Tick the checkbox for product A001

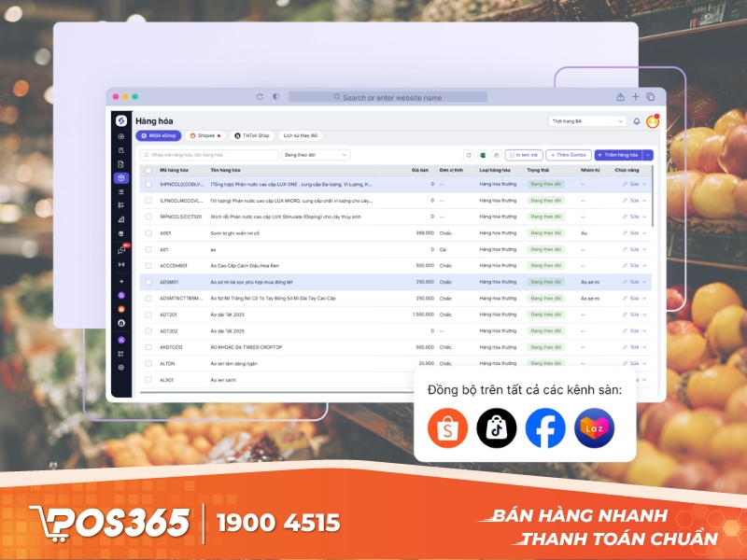pyautogui.click(x=148, y=234)
